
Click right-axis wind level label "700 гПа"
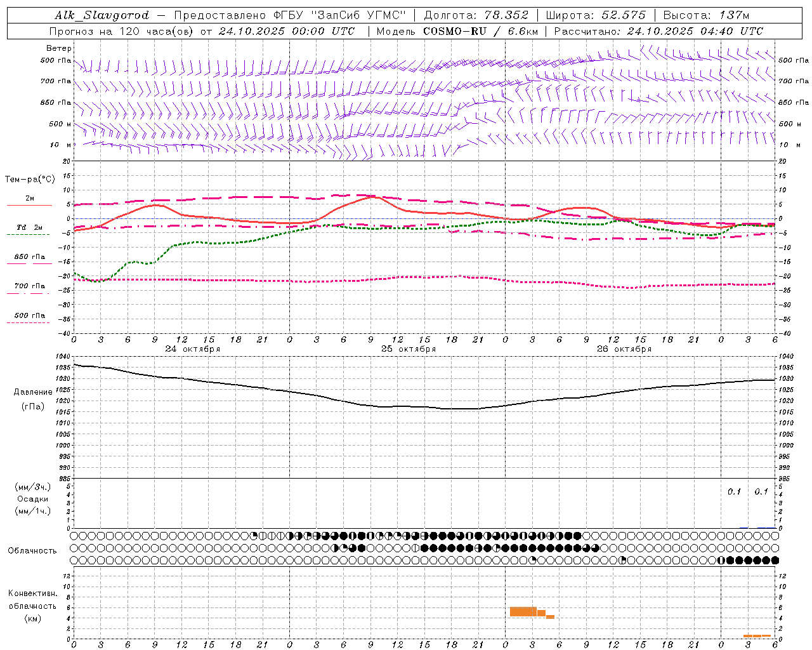(x=794, y=81)
